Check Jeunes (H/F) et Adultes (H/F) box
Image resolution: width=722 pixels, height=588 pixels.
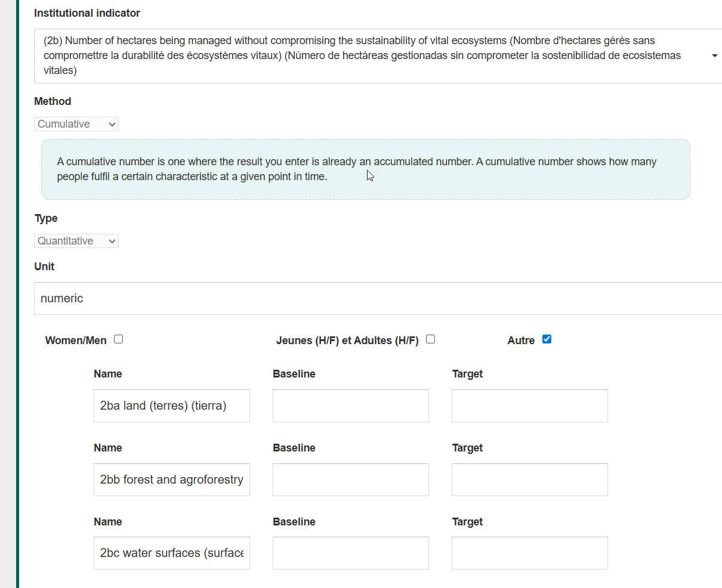431,339
